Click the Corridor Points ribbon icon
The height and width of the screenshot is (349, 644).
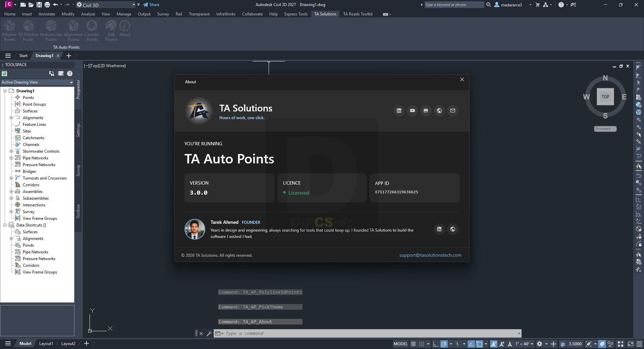(x=92, y=31)
